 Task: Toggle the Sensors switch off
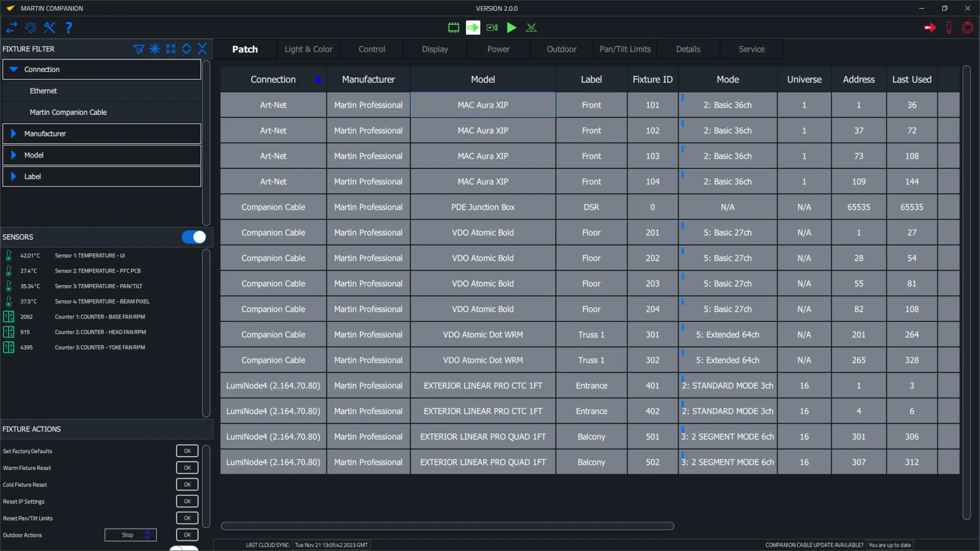194,237
